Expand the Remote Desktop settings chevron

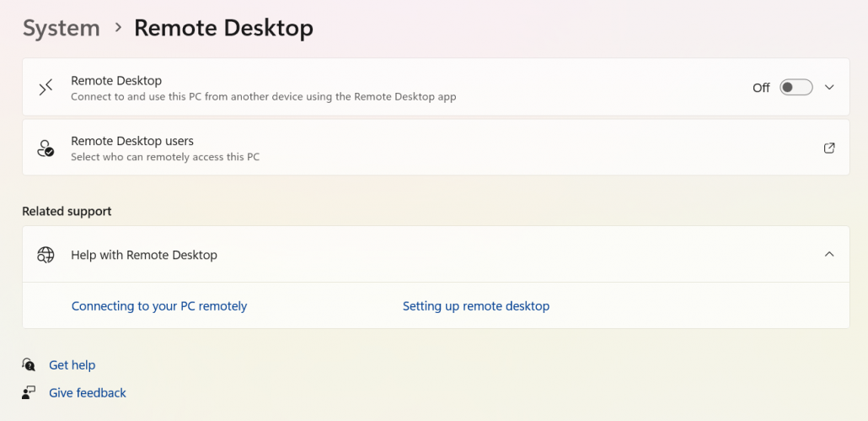coord(828,87)
